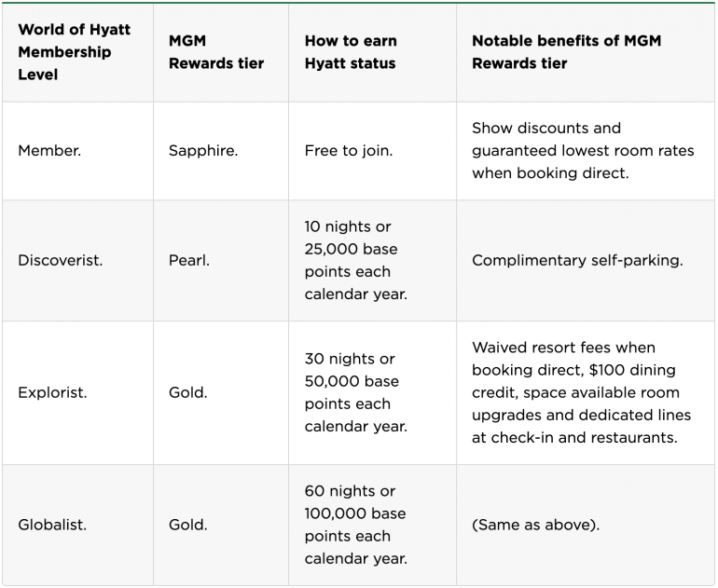
Task: Click "Gold." in the Globalist row
Action: coord(187,525)
